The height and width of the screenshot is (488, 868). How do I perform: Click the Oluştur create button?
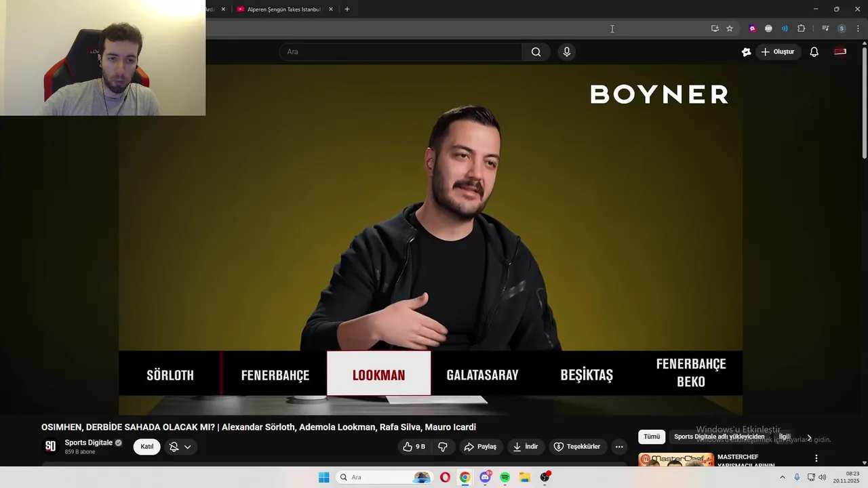(x=778, y=52)
